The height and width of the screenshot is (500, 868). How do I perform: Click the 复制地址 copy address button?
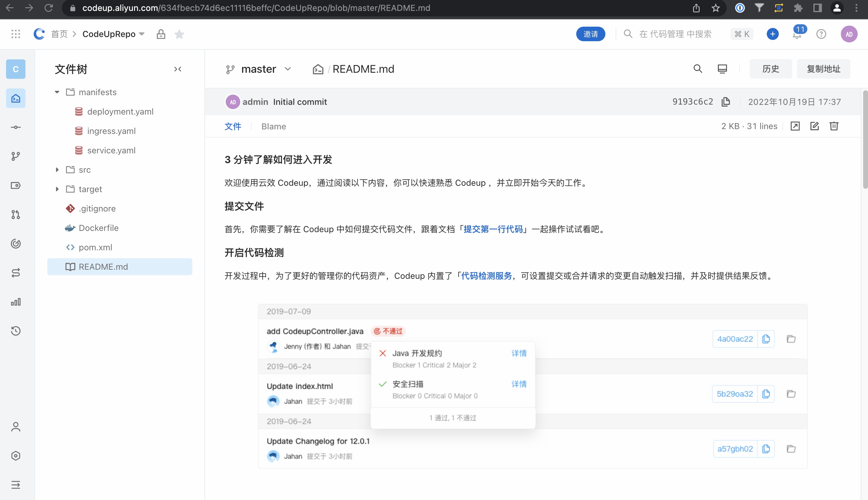coord(823,69)
